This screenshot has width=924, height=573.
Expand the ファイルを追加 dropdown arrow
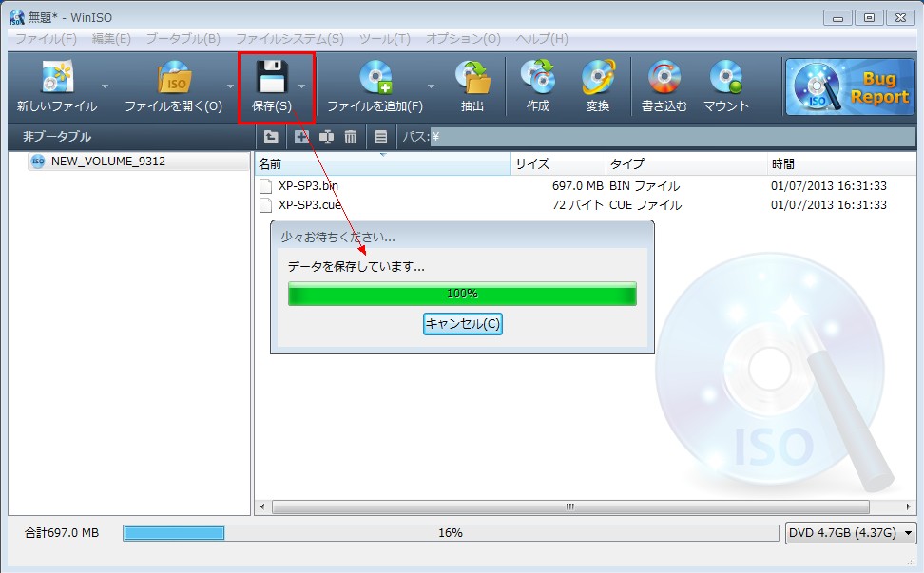(431, 86)
